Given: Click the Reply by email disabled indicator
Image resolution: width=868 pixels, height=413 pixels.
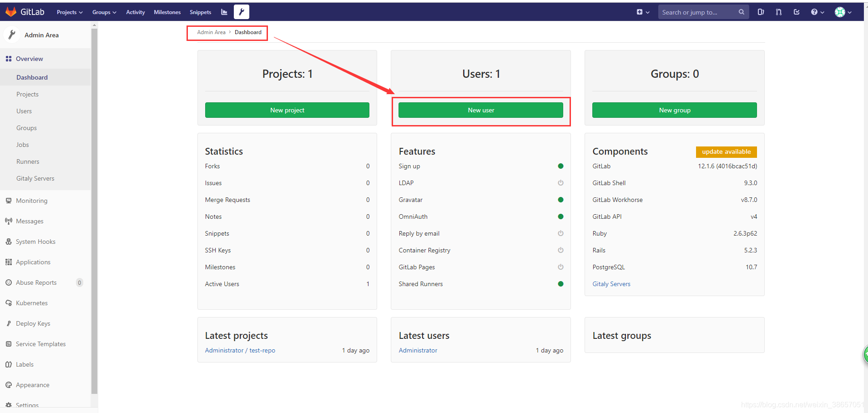Looking at the screenshot, I should click(560, 233).
